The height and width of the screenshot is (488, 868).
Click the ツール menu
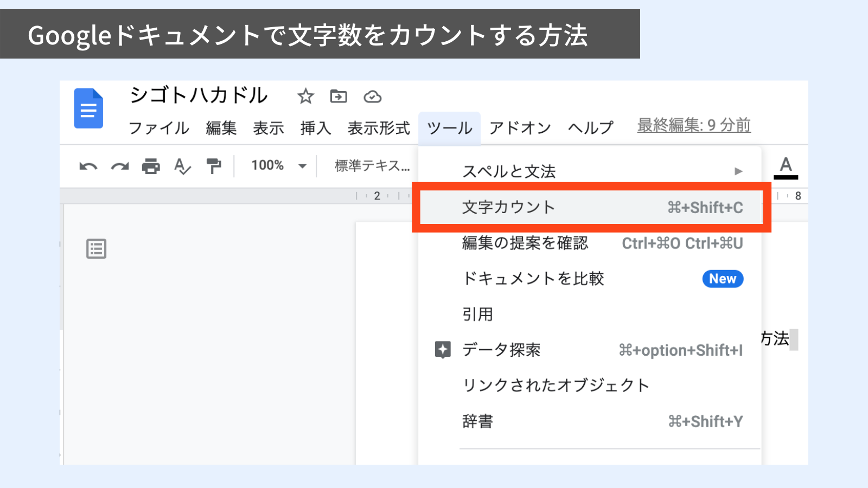450,128
